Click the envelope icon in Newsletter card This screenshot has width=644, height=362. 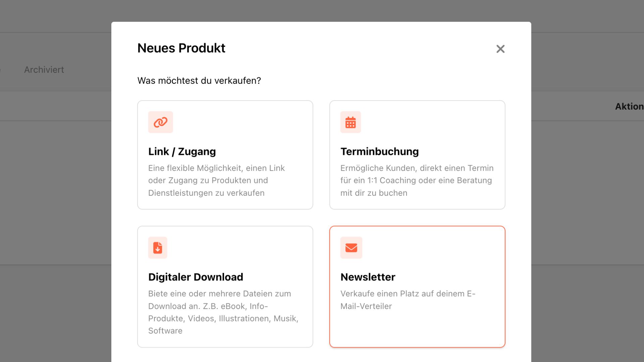pos(351,248)
